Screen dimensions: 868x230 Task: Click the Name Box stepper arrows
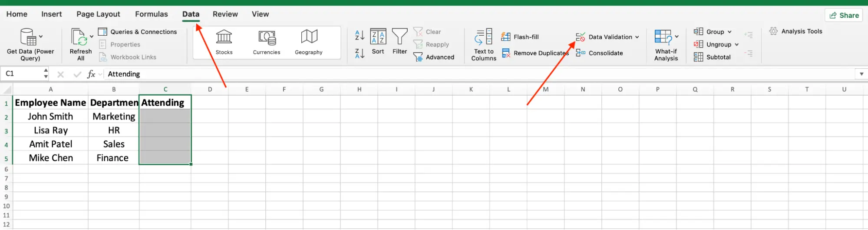[46, 73]
